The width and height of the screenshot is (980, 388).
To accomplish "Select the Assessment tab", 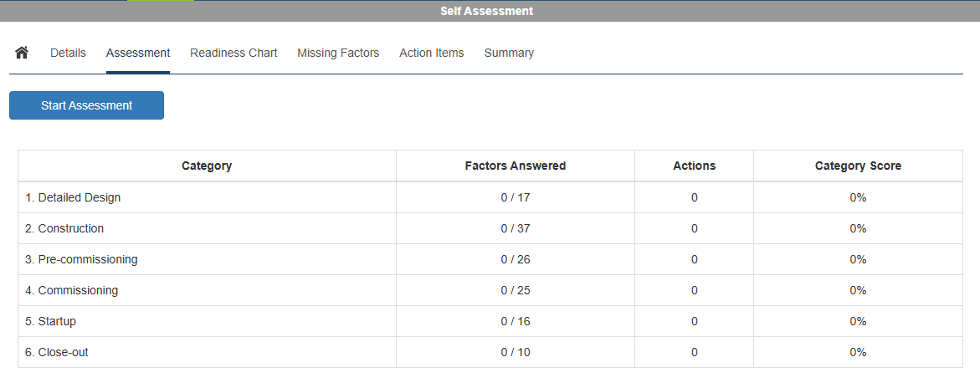I will tap(138, 53).
